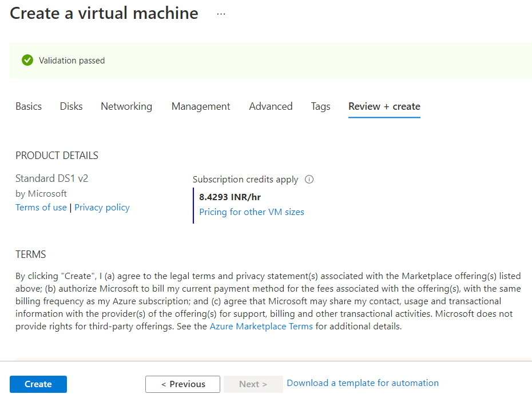Open the Privacy policy link

[102, 207]
